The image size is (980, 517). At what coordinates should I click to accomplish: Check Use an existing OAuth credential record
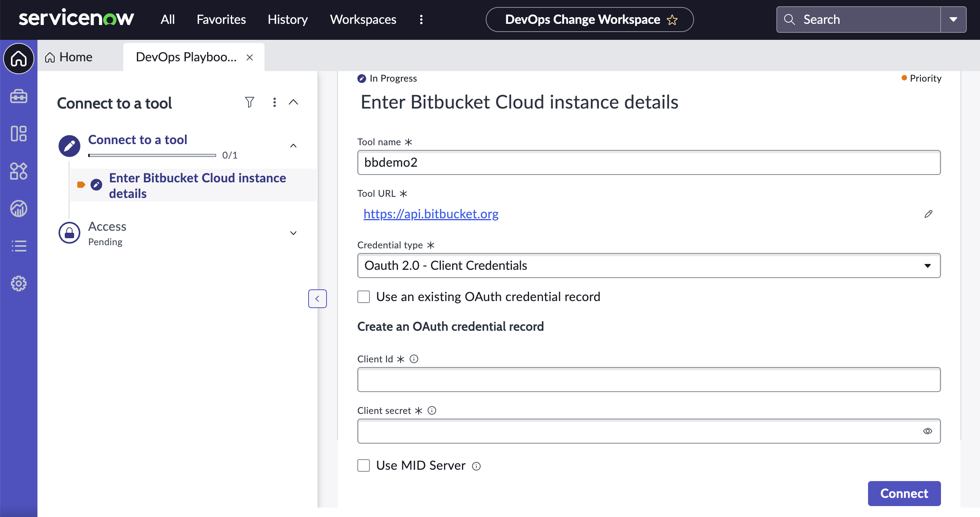coord(364,297)
